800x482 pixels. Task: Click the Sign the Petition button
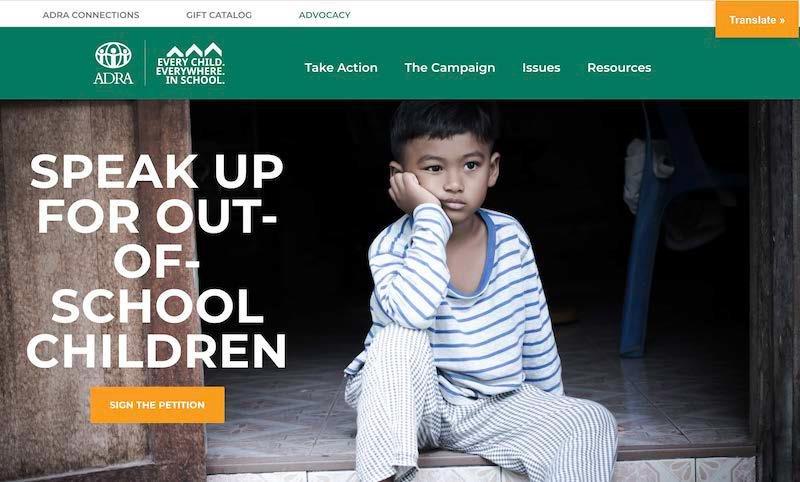157,404
